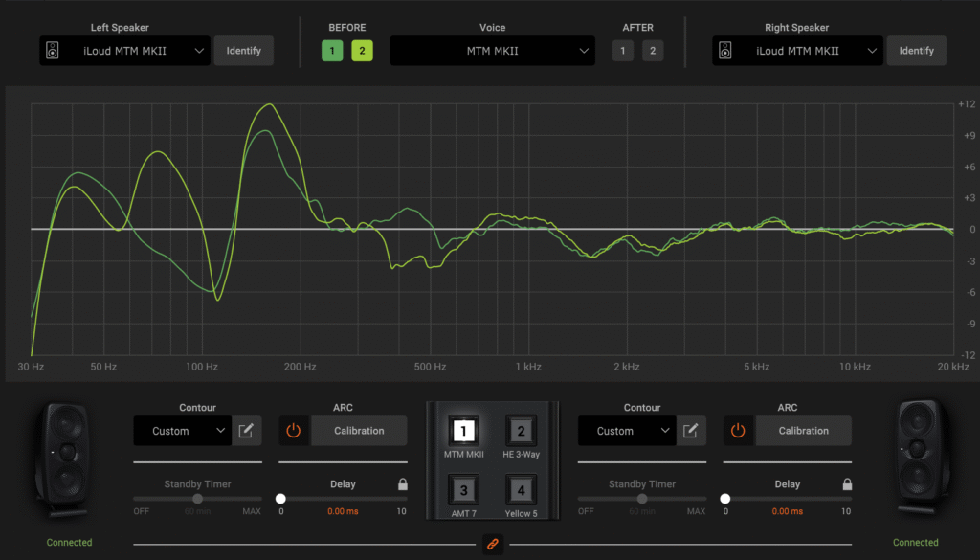This screenshot has width=980, height=560.
Task: Toggle AFTER curve 1
Action: [x=622, y=51]
